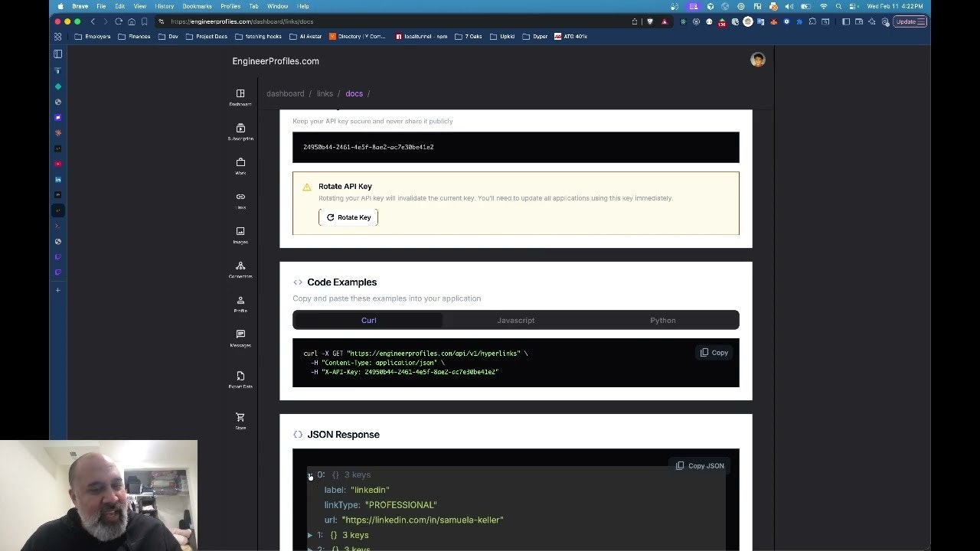Screen dimensions: 980x551
Task: Open the AI Avatar bookmarks folder
Action: tap(306, 36)
